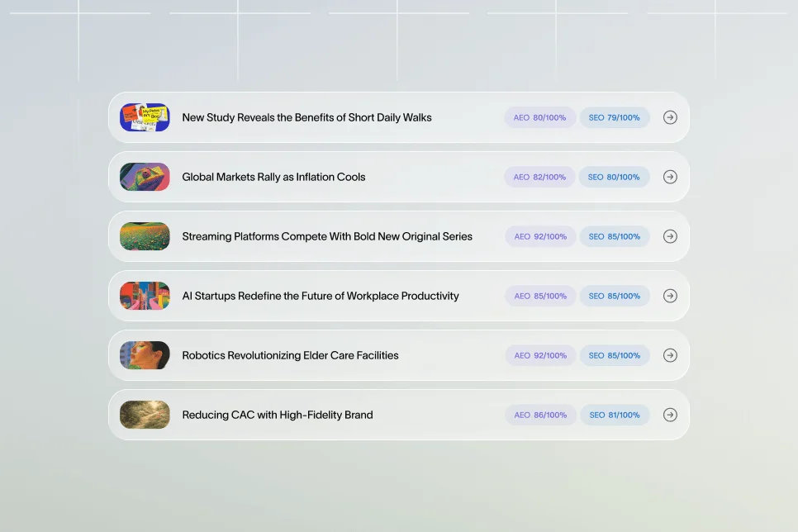Open arrow icon for Robotics Elder Care row

[x=670, y=355]
